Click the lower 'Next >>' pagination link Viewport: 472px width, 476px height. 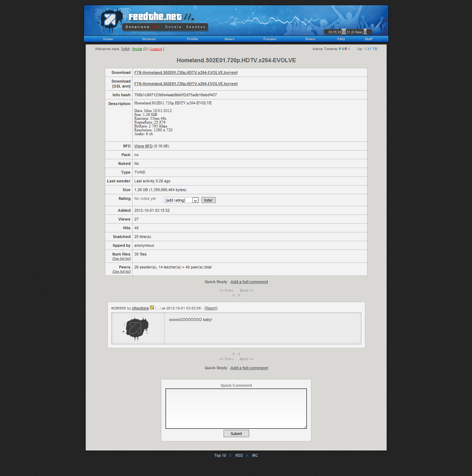pos(247,359)
